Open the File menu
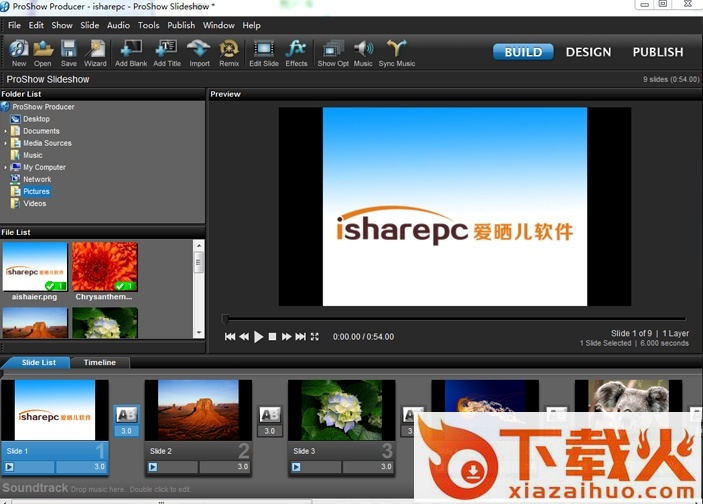Image resolution: width=703 pixels, height=504 pixels. pyautogui.click(x=14, y=26)
